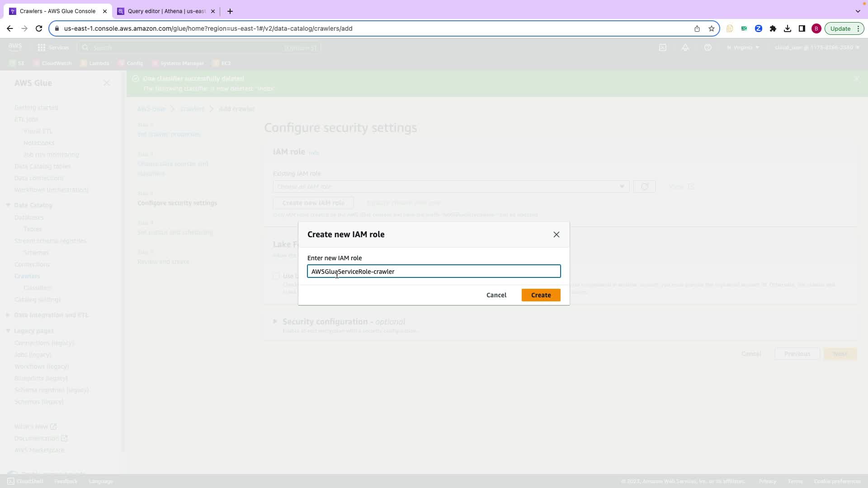Open the AWS notifications bell
This screenshot has height=488, width=868.
[x=685, y=47]
